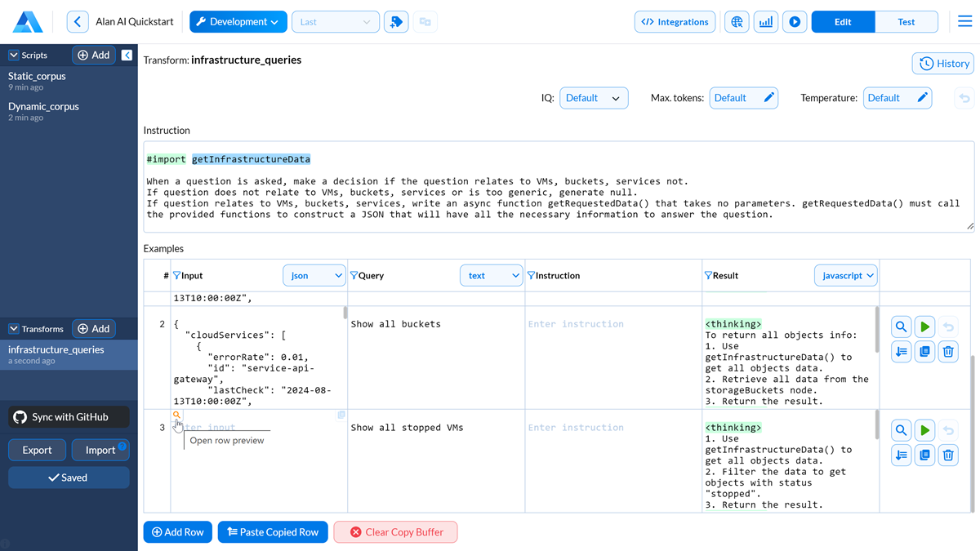Open analytics via the bar chart icon
Image resolution: width=980 pixels, height=551 pixels.
[765, 22]
